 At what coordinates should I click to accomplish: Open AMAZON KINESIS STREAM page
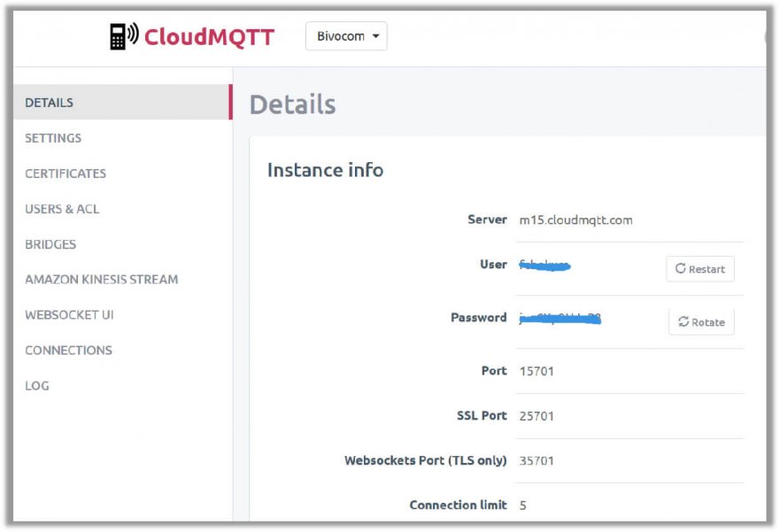pyautogui.click(x=101, y=280)
